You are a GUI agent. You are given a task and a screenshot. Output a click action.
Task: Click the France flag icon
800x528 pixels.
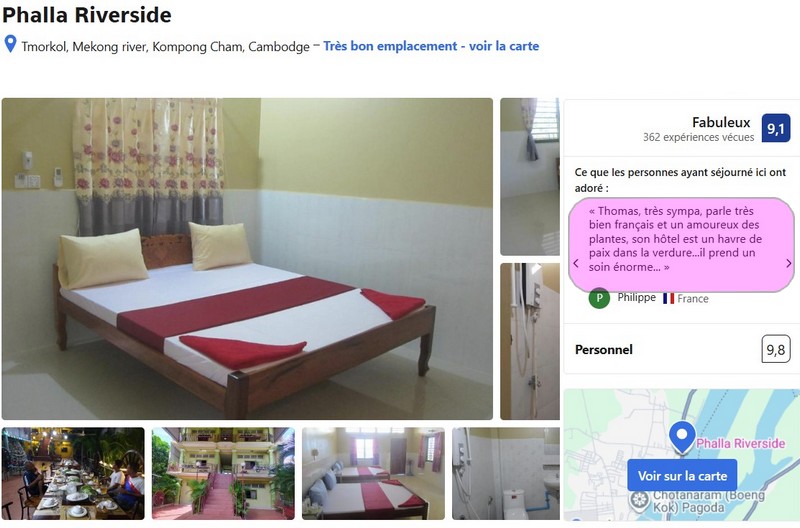[x=668, y=298]
